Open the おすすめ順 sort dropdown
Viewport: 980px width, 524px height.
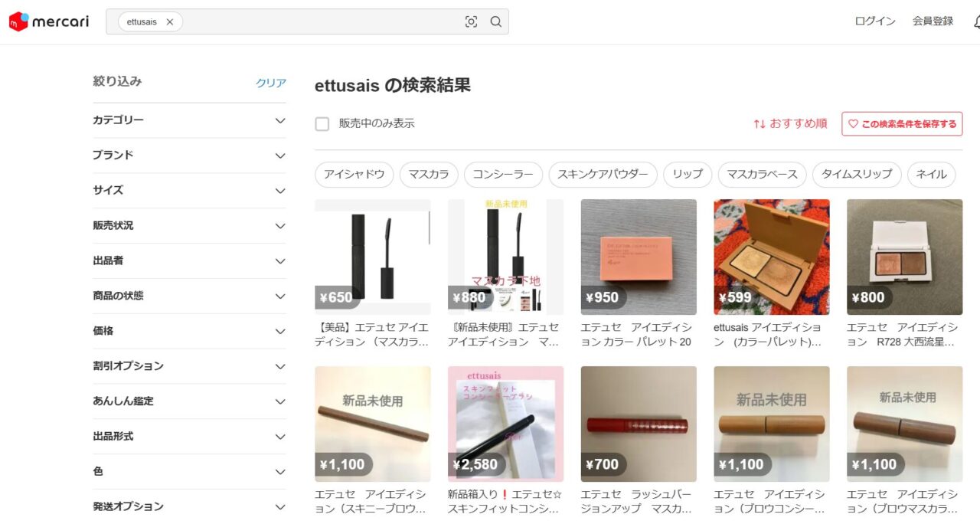pos(790,123)
